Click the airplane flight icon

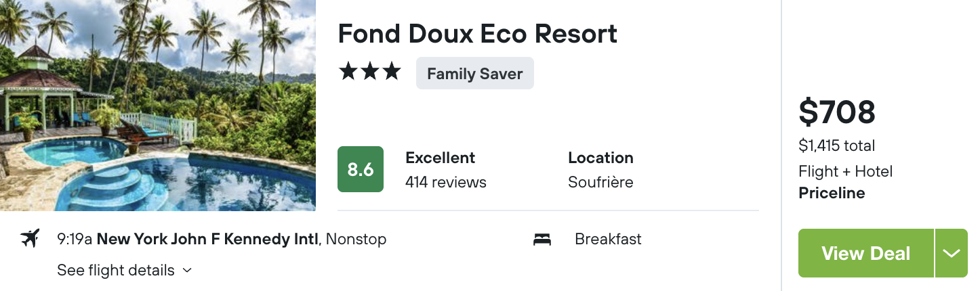(x=30, y=239)
